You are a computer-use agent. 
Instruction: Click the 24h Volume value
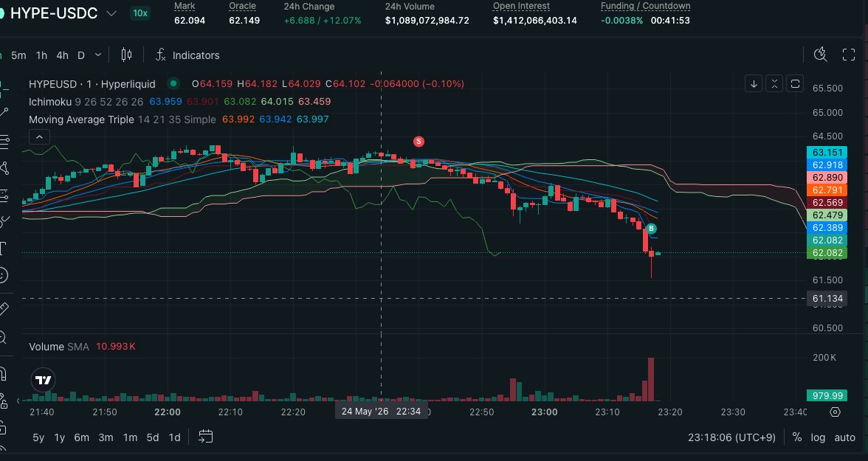point(427,21)
